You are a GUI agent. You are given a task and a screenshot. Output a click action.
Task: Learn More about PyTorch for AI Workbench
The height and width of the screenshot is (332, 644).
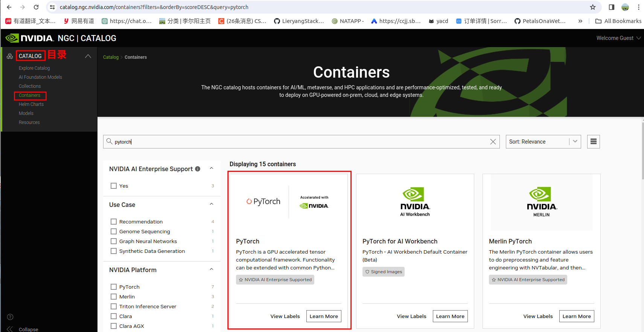click(x=450, y=316)
